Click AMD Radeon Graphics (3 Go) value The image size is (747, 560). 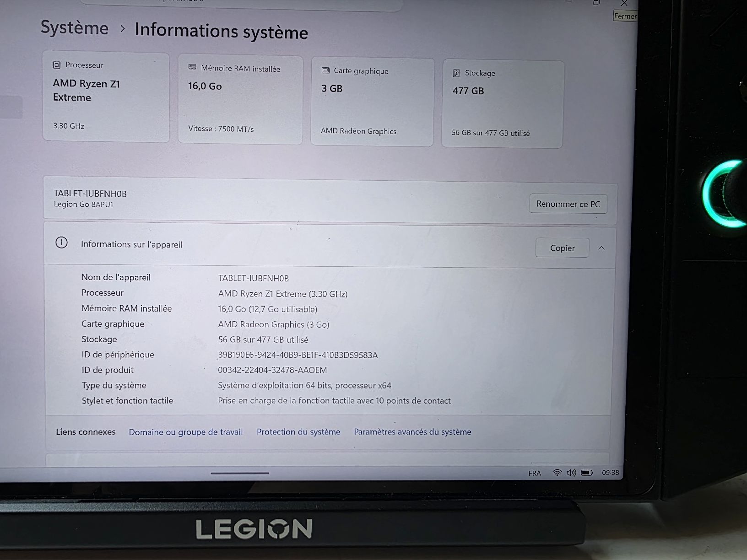[274, 324]
